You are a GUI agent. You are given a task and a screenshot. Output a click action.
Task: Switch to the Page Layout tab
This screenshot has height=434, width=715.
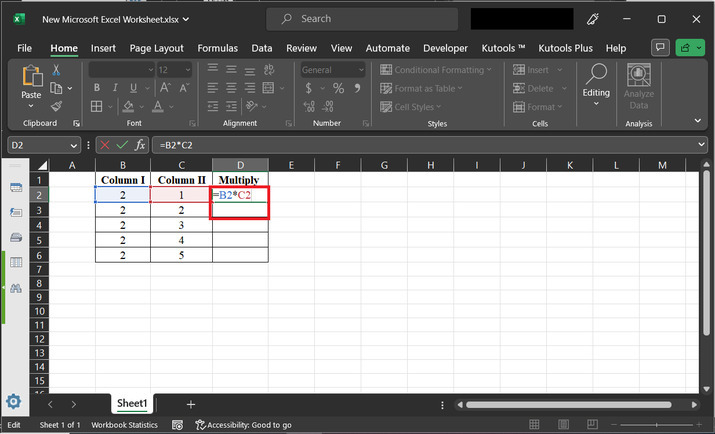(156, 48)
